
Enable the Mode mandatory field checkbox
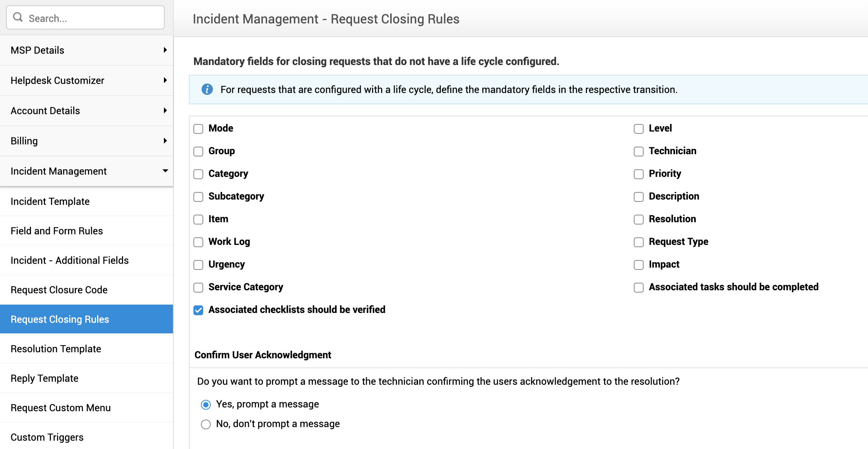pos(198,129)
